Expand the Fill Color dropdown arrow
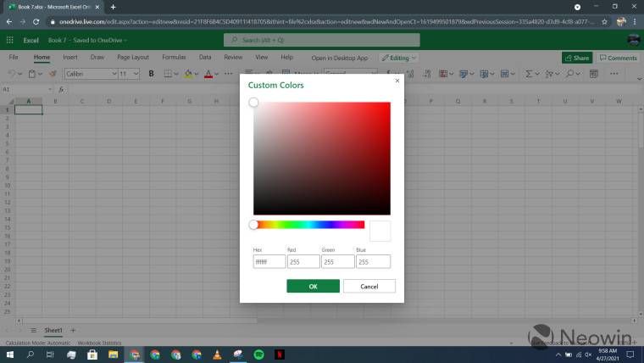The image size is (644, 363). 197,74
